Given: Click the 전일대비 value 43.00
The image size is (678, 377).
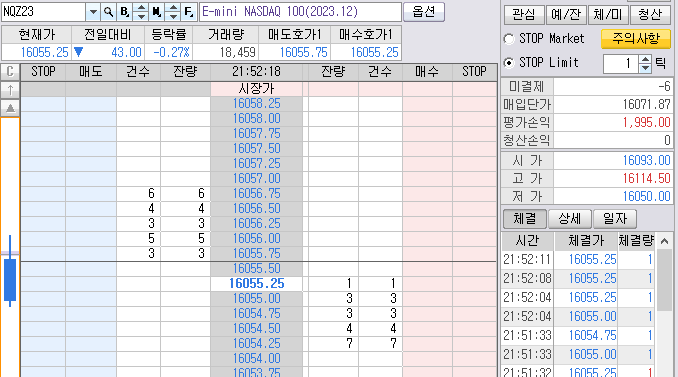Looking at the screenshot, I should [126, 53].
